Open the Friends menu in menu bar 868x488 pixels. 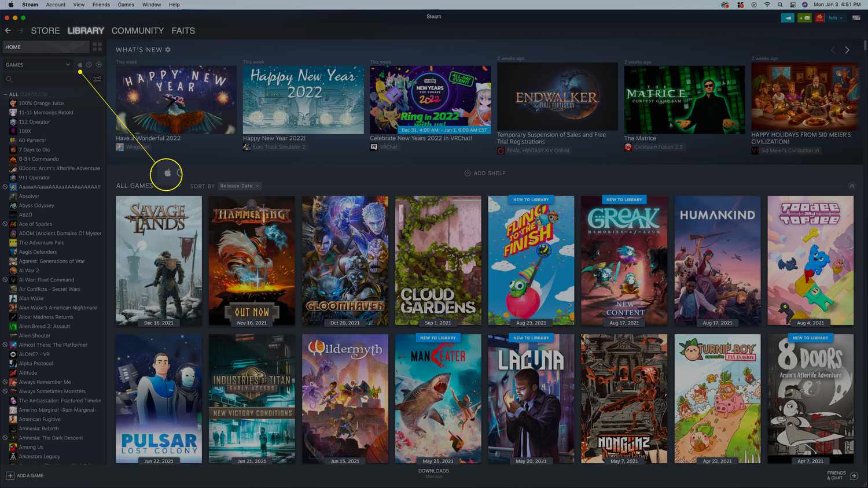[x=101, y=5]
